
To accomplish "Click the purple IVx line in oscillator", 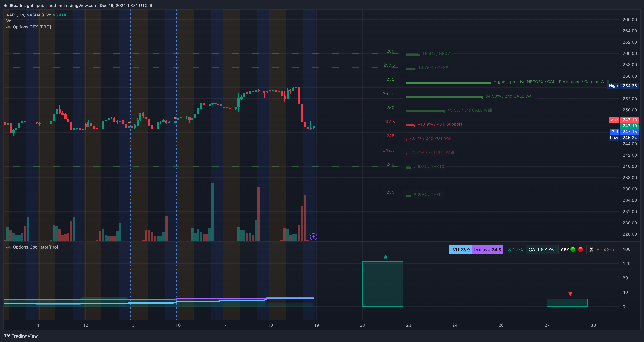I will (x=158, y=299).
